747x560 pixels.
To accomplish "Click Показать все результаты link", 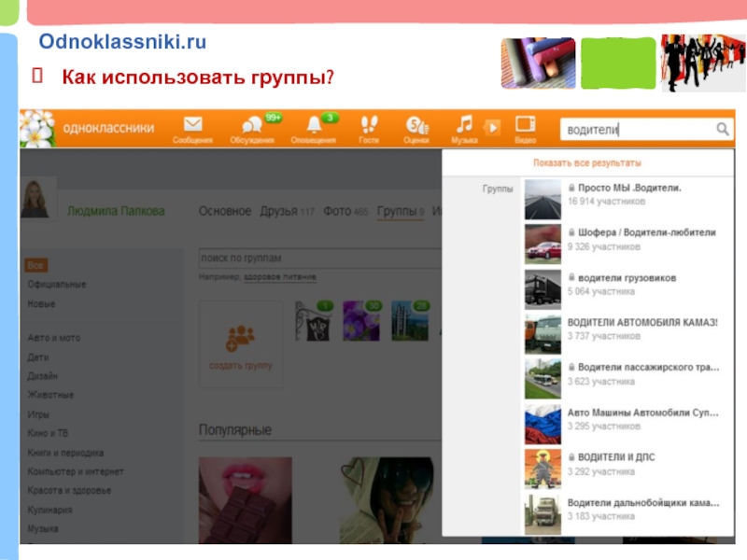I will point(587,162).
